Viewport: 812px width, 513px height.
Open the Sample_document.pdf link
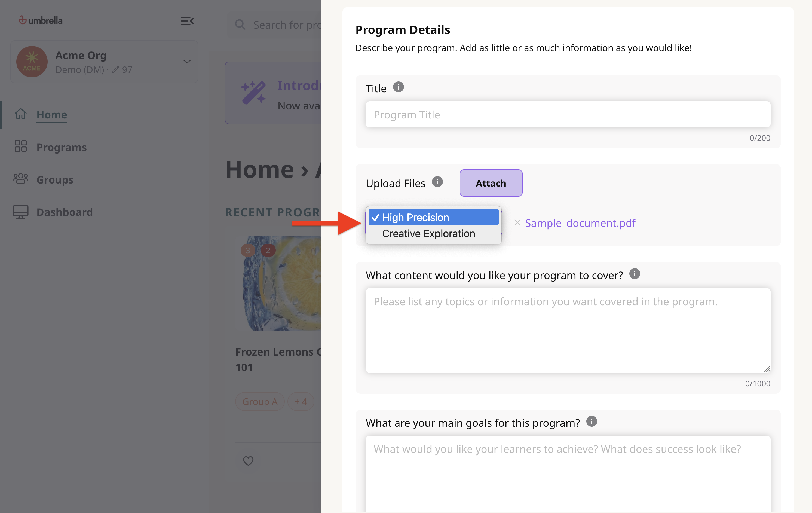coord(580,223)
